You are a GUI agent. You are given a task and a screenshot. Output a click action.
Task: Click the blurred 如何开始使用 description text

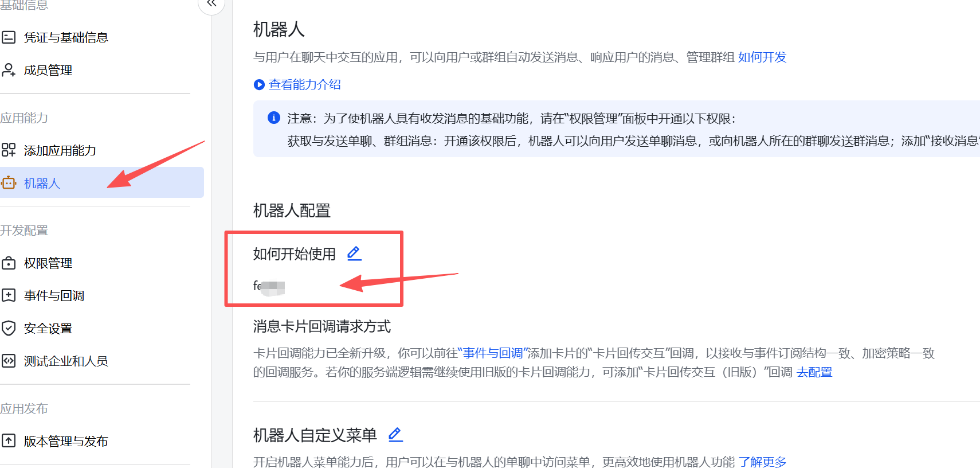click(x=269, y=286)
